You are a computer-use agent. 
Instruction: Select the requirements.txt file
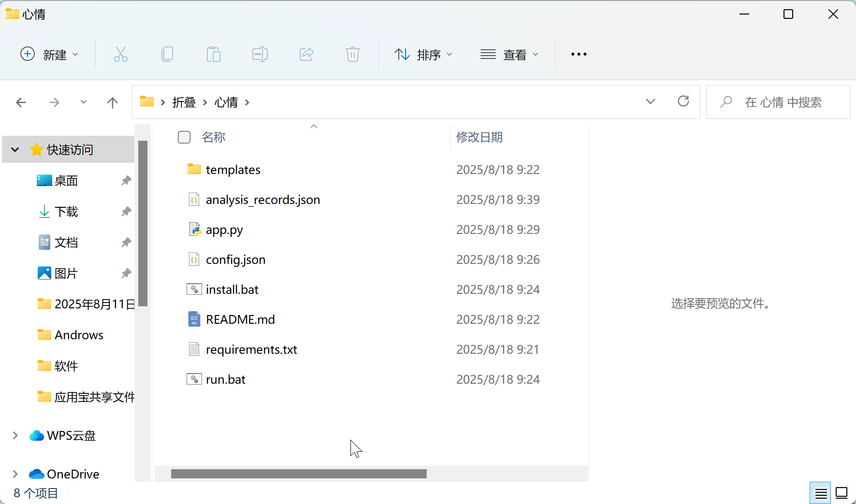(251, 349)
